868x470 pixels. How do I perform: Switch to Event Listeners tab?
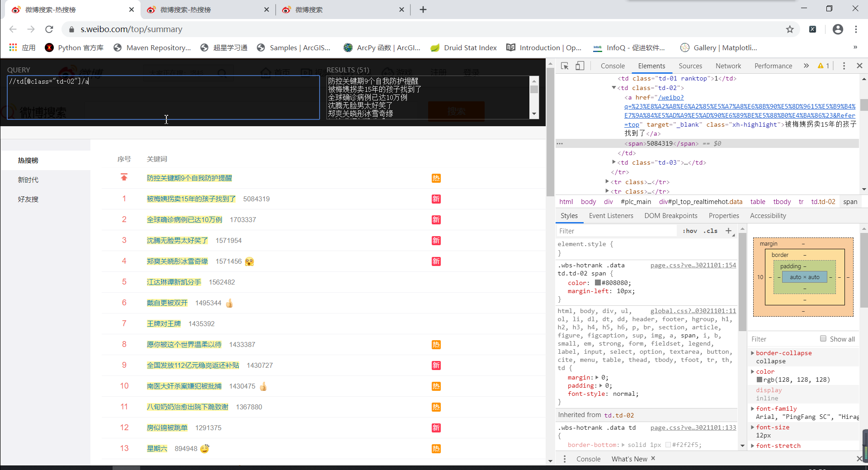click(x=611, y=216)
